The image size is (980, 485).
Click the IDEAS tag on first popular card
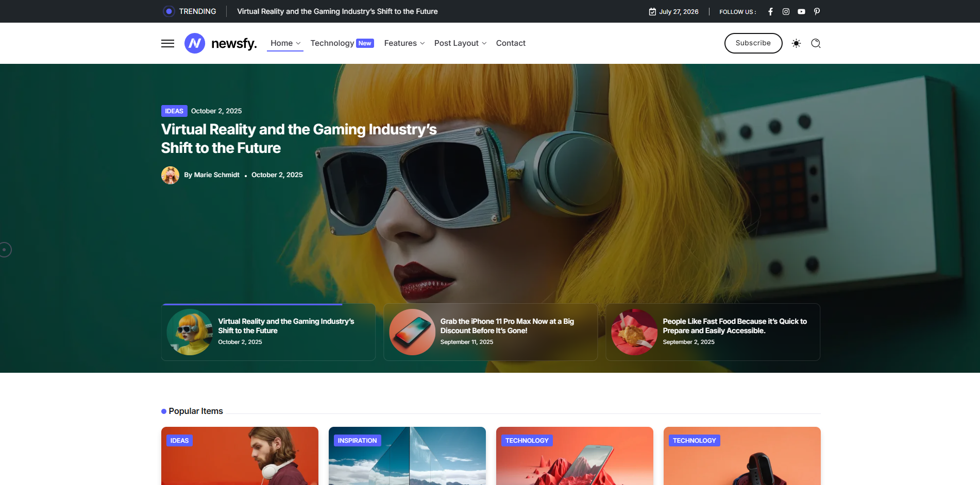(179, 441)
